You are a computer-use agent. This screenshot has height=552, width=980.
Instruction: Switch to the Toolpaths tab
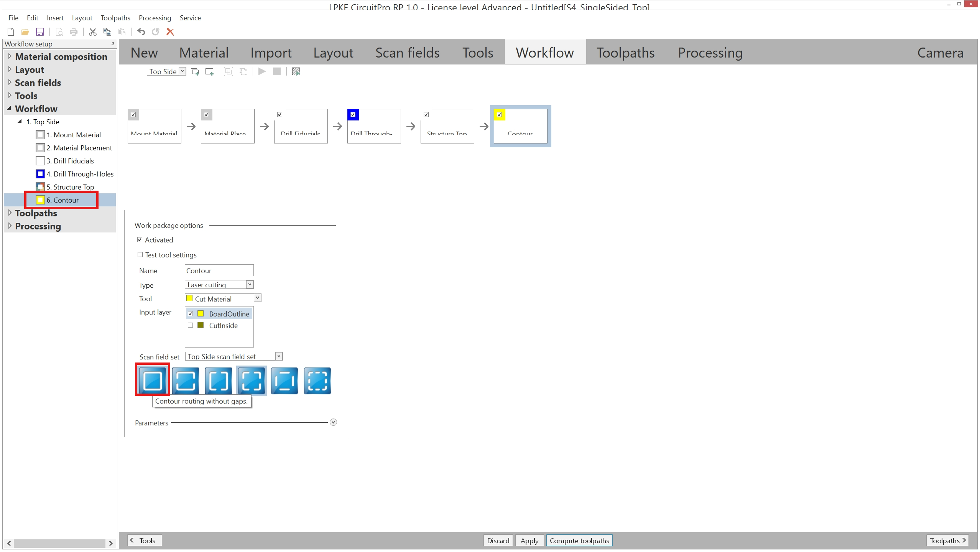click(625, 53)
